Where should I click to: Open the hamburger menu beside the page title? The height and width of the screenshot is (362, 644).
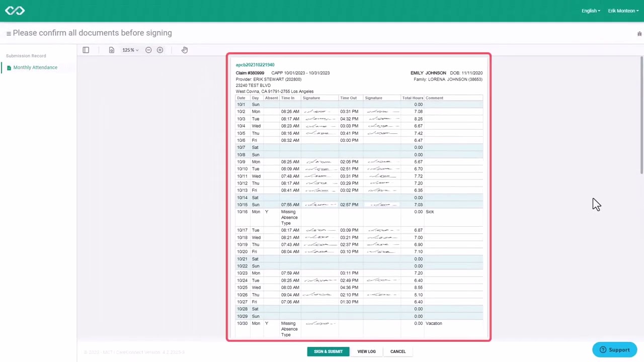point(9,33)
